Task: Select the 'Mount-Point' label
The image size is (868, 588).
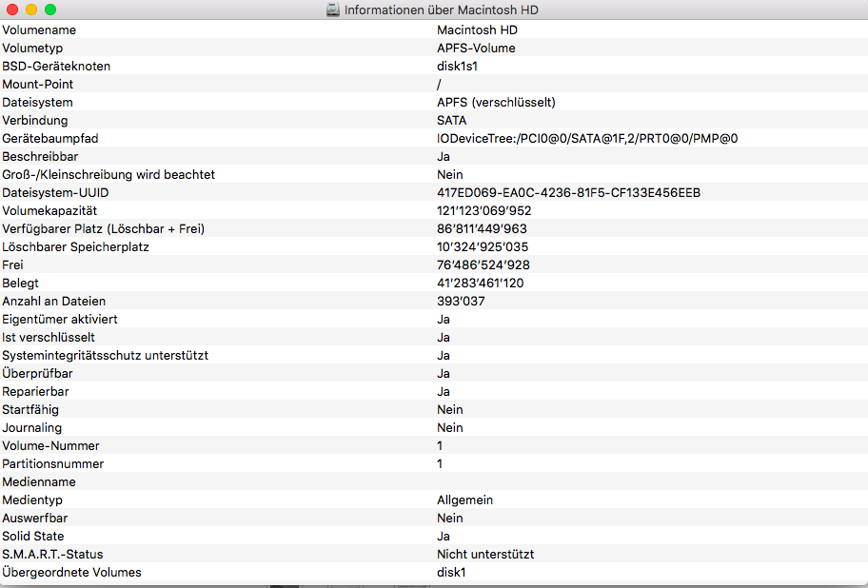Action: point(38,84)
